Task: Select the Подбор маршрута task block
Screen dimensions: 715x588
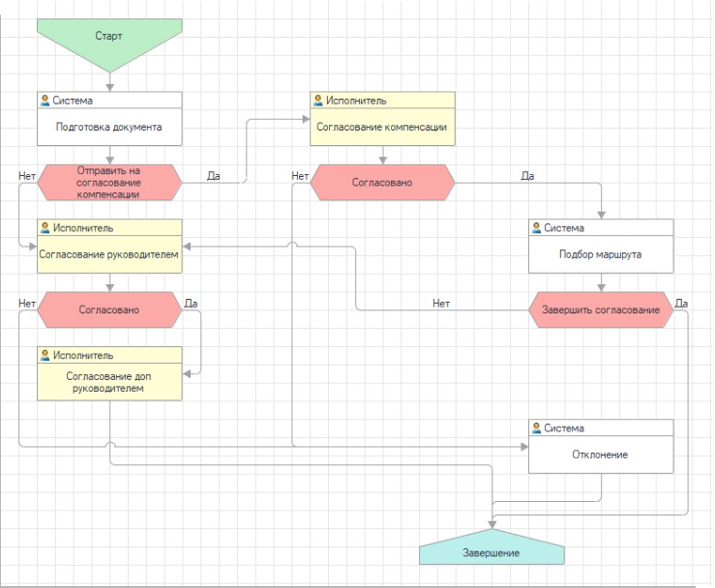Action: click(601, 247)
